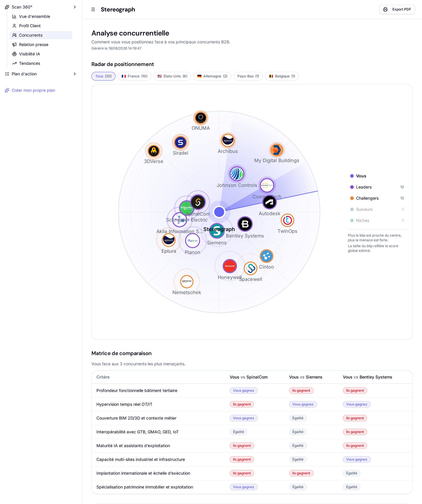Select the Planon logo blip

193,241
